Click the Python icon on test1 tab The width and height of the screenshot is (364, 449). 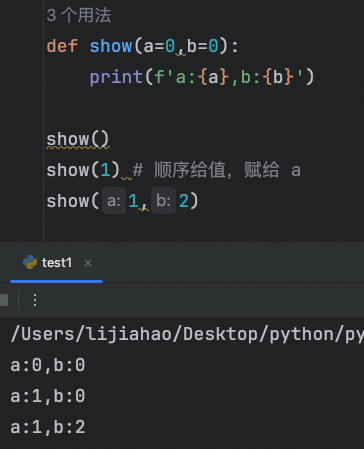(30, 262)
